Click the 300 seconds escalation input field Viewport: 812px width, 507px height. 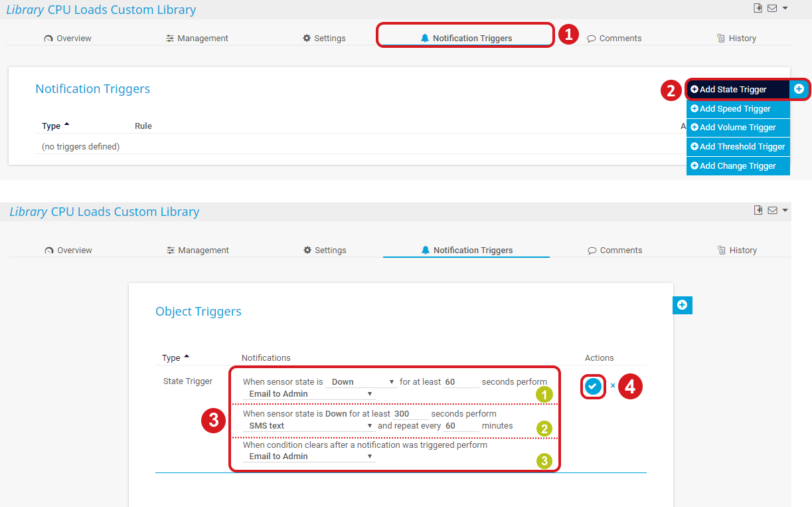pyautogui.click(x=410, y=414)
